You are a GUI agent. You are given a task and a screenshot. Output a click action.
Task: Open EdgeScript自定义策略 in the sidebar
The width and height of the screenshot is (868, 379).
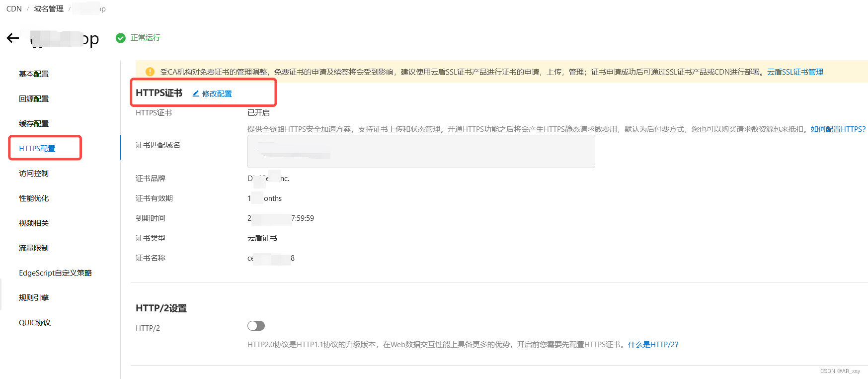pos(56,273)
